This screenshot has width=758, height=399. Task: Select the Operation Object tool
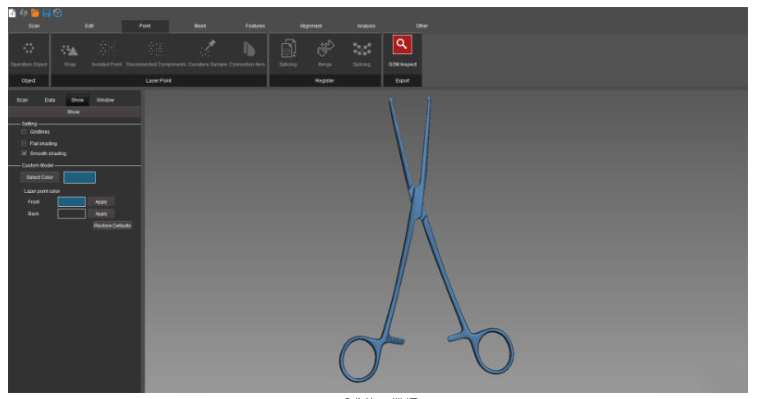(29, 54)
